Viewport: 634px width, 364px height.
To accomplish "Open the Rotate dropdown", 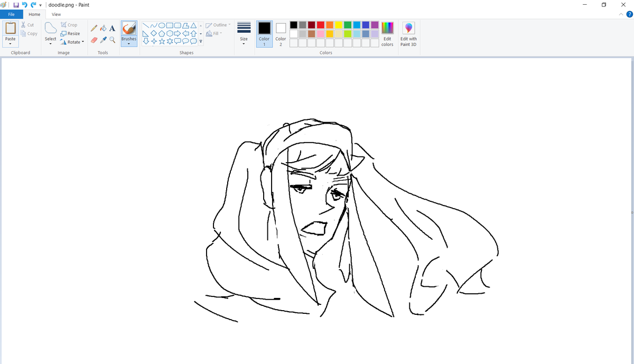I will [72, 42].
